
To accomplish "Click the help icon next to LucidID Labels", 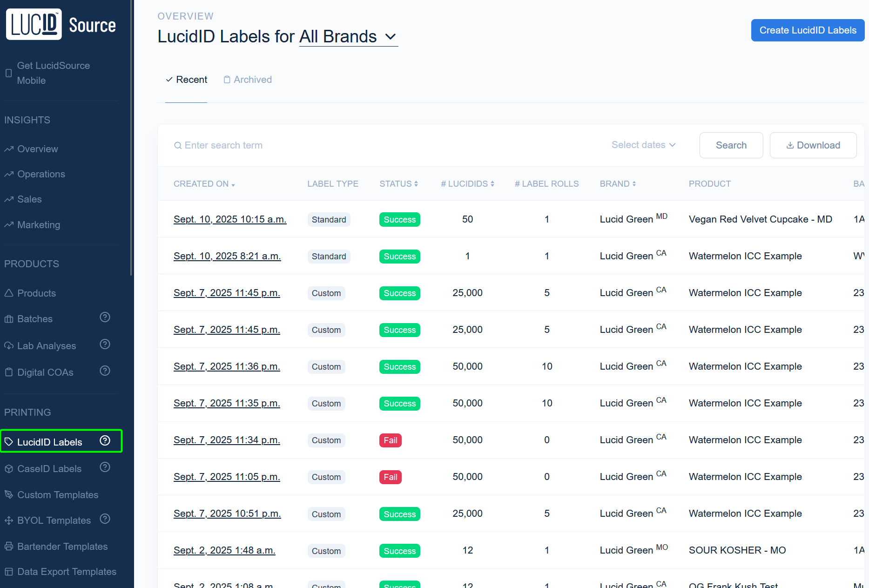I will pos(105,440).
